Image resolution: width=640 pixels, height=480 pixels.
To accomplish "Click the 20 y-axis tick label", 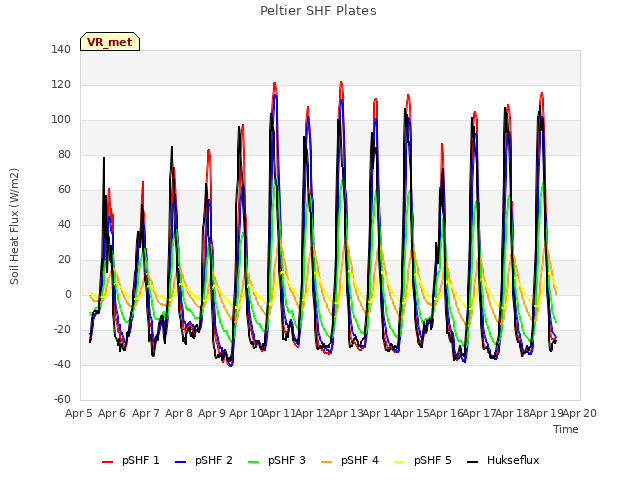I will (64, 260).
